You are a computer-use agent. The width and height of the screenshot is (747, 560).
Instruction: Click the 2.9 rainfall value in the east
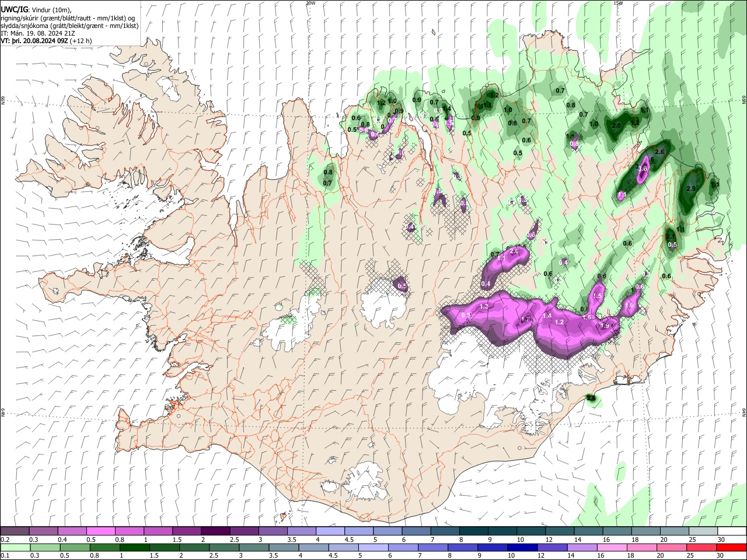[x=691, y=188]
